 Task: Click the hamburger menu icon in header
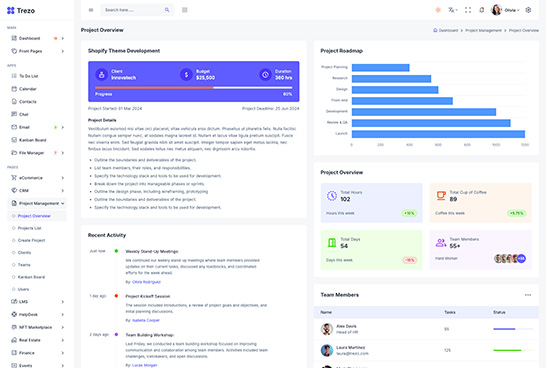(x=91, y=10)
